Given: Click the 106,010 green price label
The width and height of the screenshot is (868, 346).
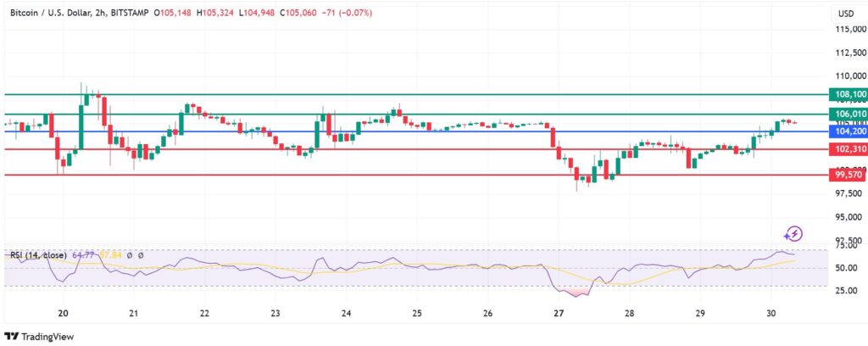Looking at the screenshot, I should [x=849, y=114].
